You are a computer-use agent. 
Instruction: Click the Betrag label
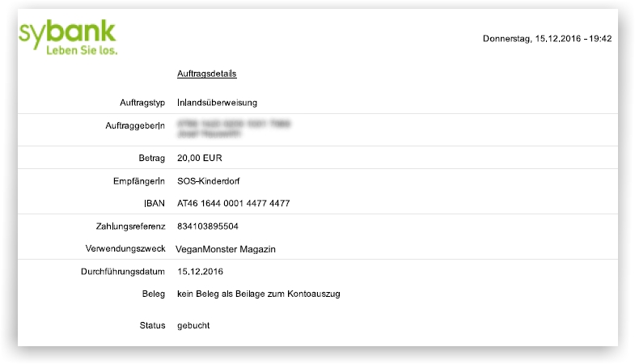tap(152, 158)
